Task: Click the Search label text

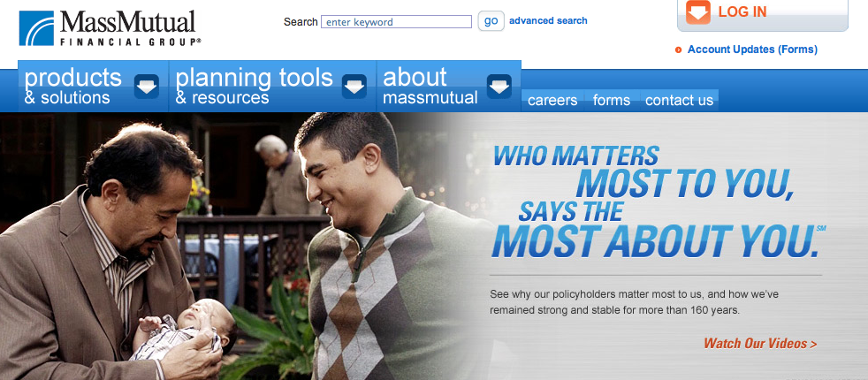Action: (301, 22)
